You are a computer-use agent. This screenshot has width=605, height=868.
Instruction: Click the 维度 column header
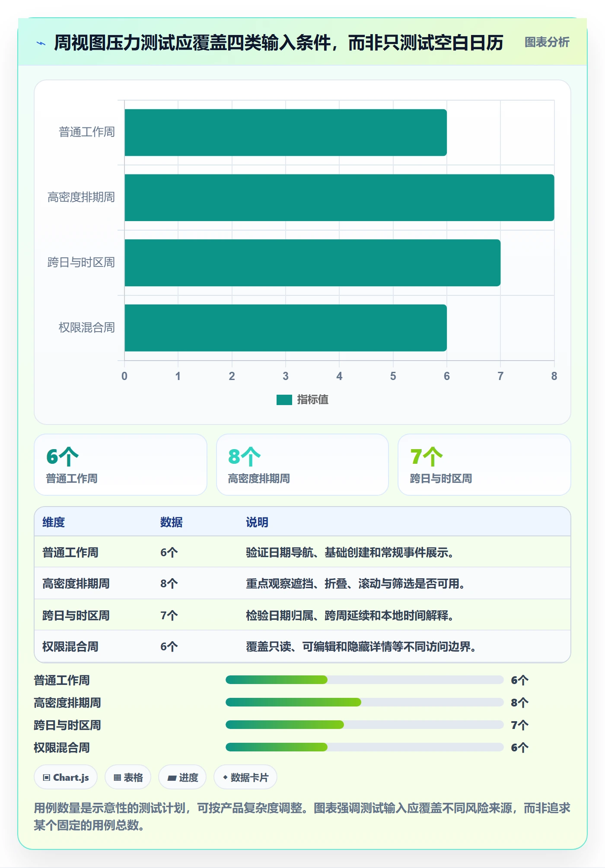pos(54,522)
